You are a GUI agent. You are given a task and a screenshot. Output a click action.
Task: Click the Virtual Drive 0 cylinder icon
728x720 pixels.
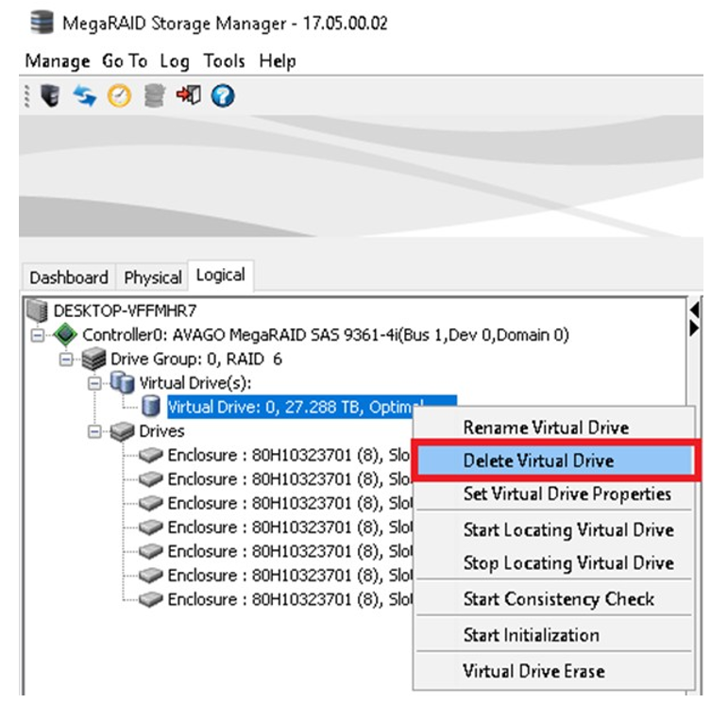pos(151,407)
